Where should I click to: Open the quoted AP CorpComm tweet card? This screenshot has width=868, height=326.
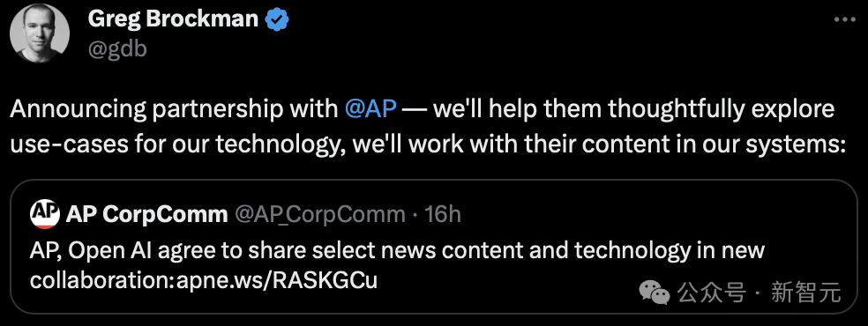pos(433,247)
